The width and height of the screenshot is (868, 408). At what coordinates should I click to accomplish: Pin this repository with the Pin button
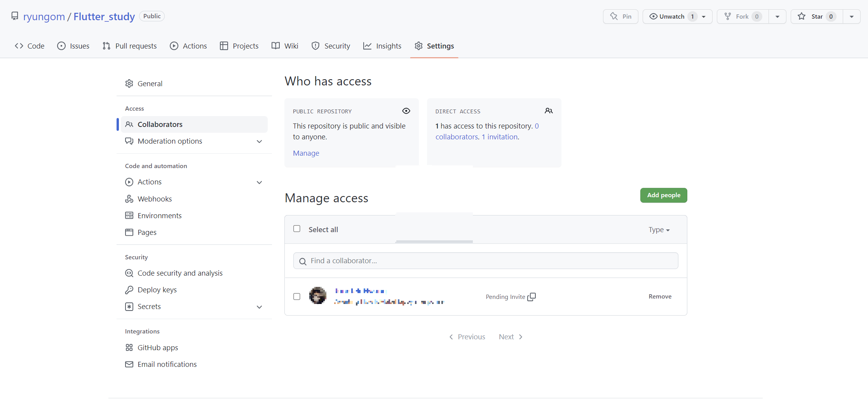[620, 16]
